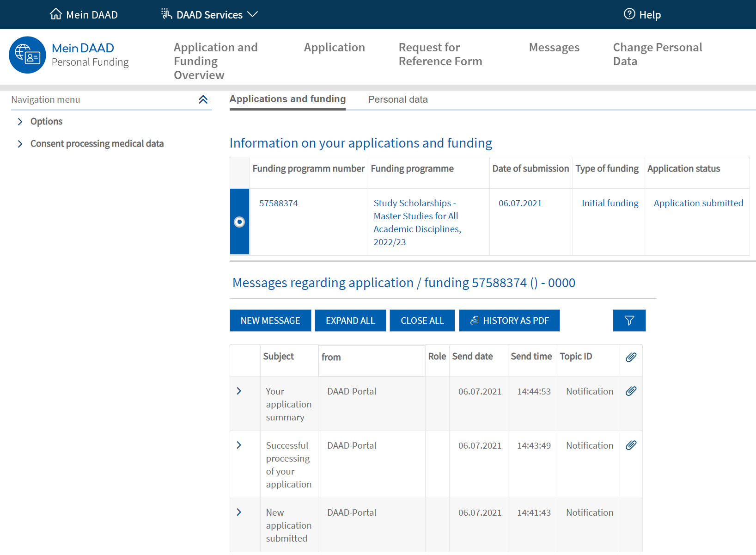Open Request for Reference Form menu
The height and width of the screenshot is (555, 756).
(x=440, y=54)
